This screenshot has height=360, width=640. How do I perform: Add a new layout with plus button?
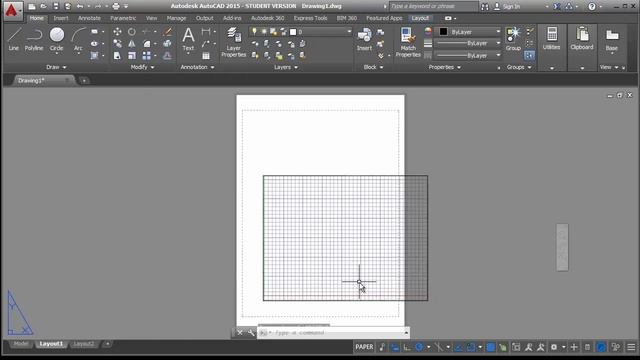click(107, 344)
